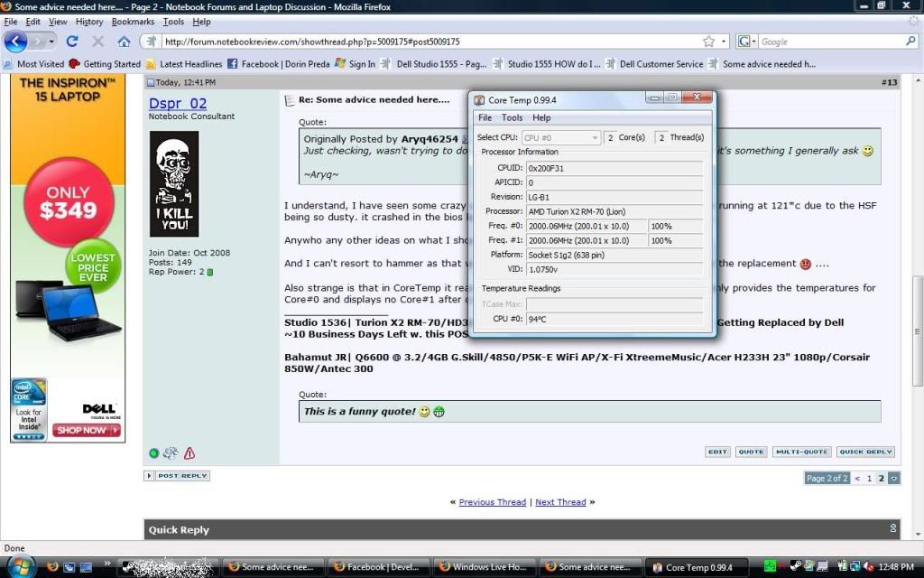Go back with Firefox back arrow
This screenshot has height=578, width=924.
click(x=15, y=42)
